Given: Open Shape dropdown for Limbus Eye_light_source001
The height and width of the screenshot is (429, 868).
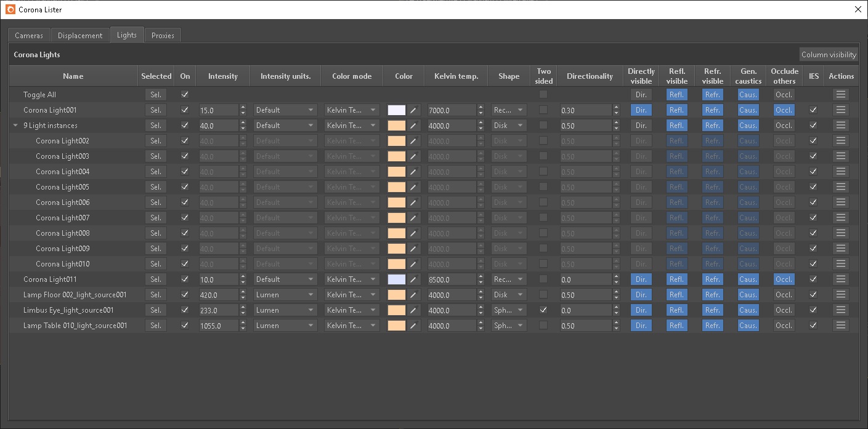Looking at the screenshot, I should [x=509, y=310].
